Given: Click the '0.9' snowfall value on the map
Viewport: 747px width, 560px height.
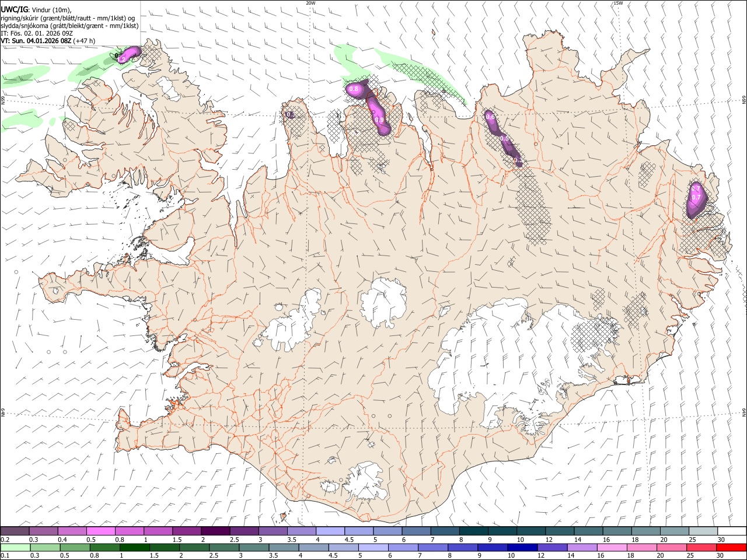Looking at the screenshot, I should pos(379,120).
